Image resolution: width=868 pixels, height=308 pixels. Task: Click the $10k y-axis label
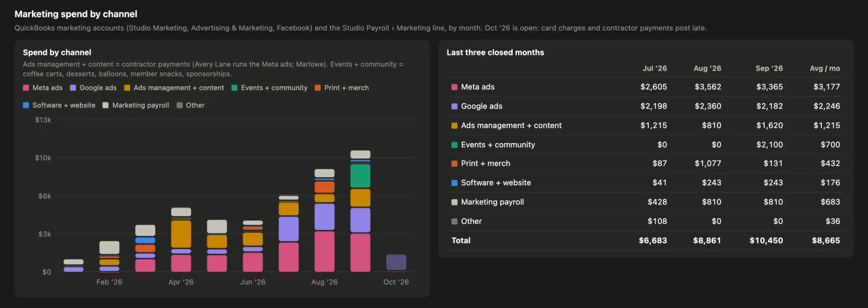pyautogui.click(x=43, y=158)
